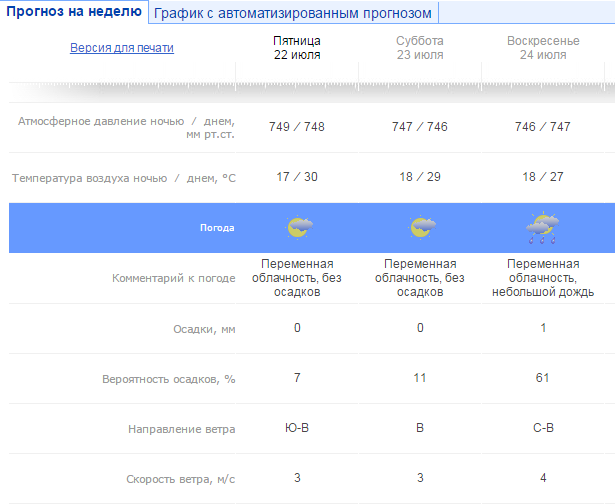Image resolution: width=616 pixels, height=504 pixels.
Task: Click the 'Вероятность осадков, %' row label
Action: tap(168, 380)
